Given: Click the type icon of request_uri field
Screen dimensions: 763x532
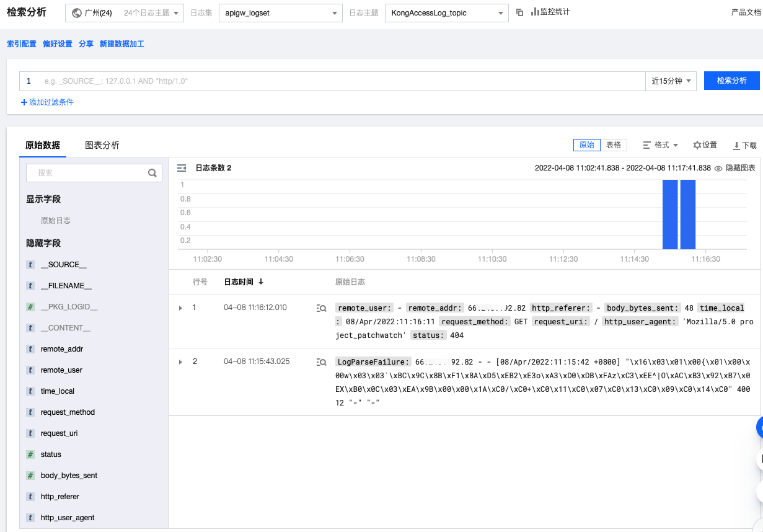Looking at the screenshot, I should coord(30,433).
